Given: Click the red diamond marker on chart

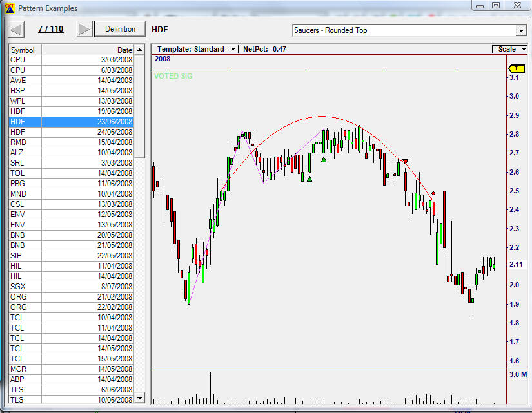Looking at the screenshot, I should 433,193.
